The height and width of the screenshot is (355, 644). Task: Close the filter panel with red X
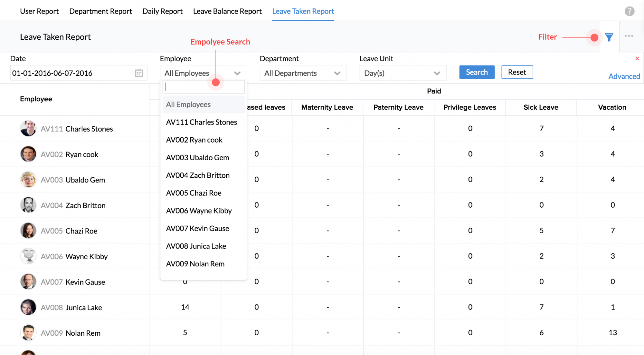click(x=637, y=58)
